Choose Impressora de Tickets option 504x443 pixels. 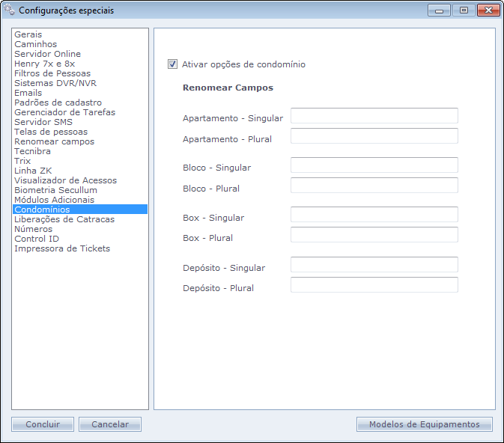point(62,248)
